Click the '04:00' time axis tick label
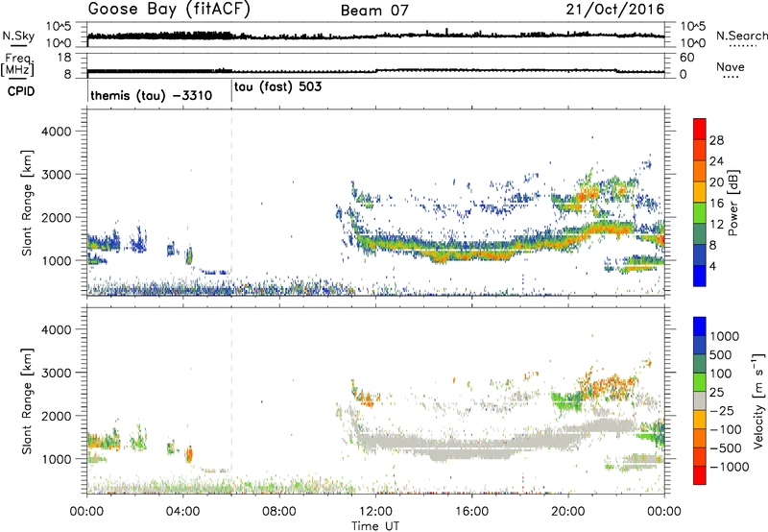 tap(183, 512)
